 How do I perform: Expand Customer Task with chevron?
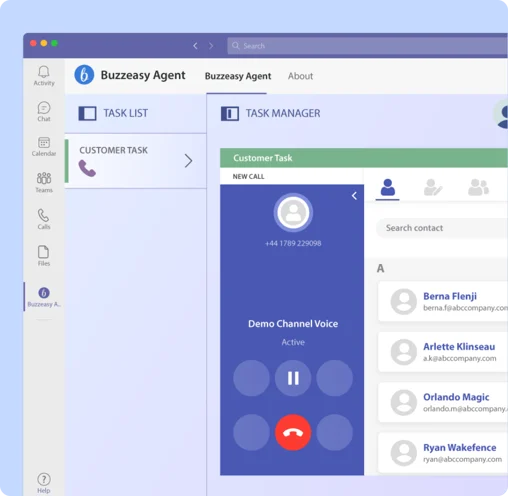(x=189, y=161)
